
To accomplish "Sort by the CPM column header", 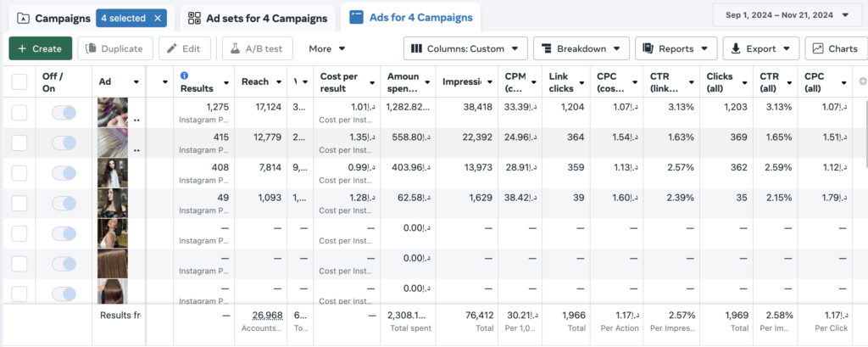I will tap(515, 82).
